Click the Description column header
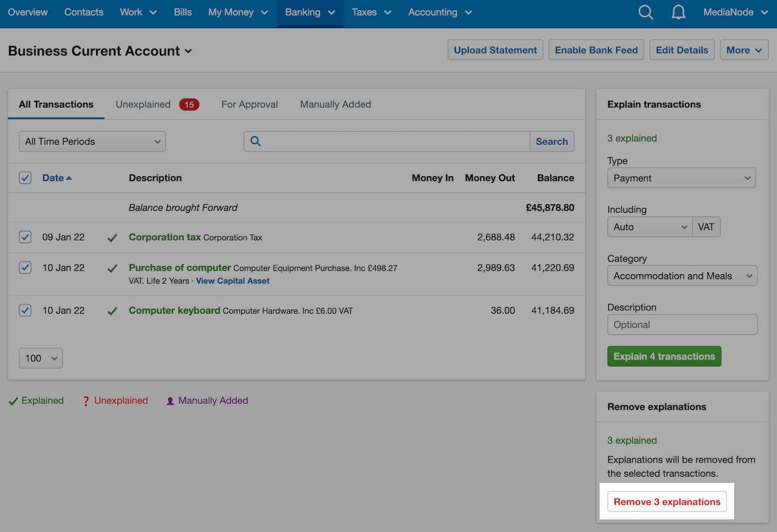The image size is (777, 532). (155, 178)
